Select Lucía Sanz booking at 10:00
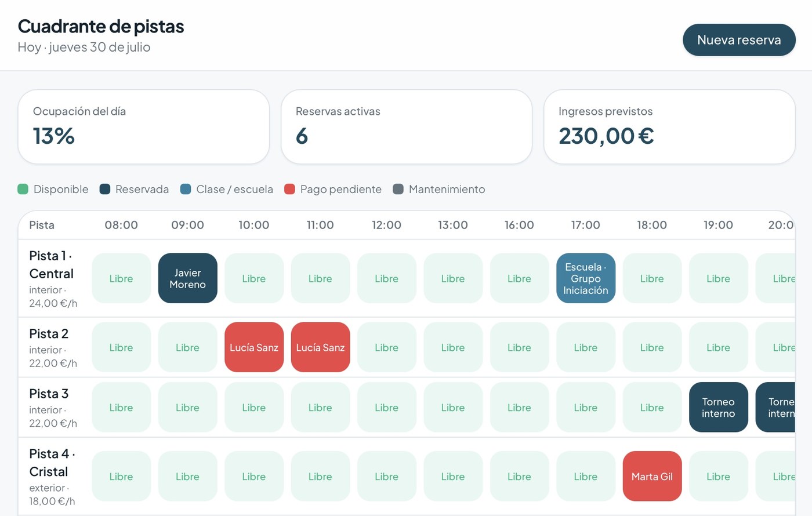This screenshot has height=516, width=812. (254, 347)
